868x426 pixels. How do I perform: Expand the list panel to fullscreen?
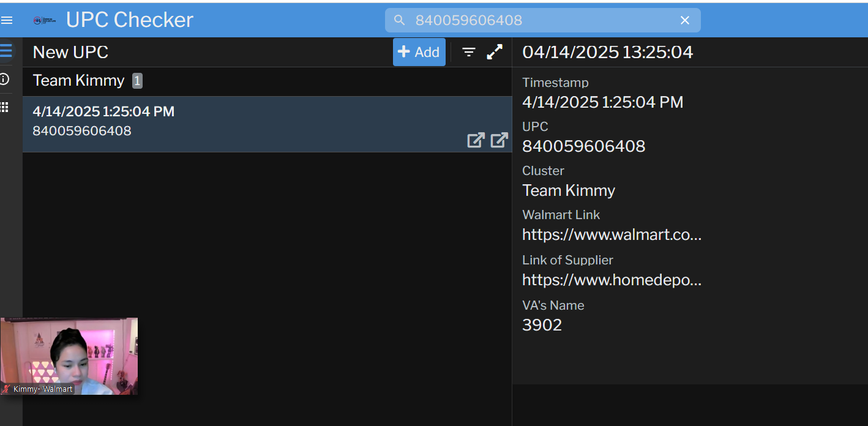point(495,52)
